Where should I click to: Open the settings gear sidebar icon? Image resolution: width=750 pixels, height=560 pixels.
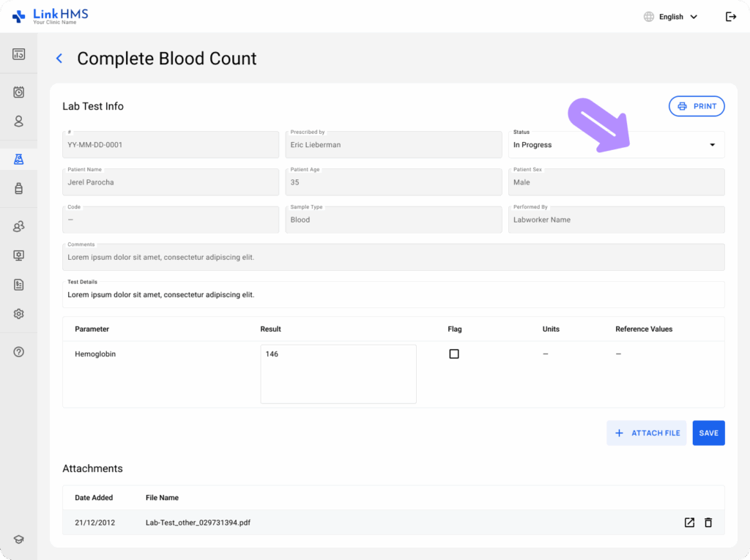tap(18, 314)
